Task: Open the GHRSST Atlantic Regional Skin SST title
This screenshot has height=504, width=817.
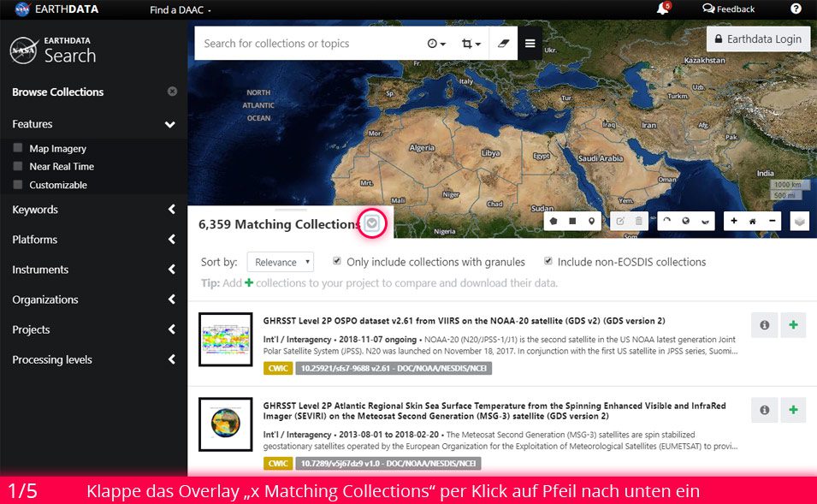Action: tap(494, 411)
